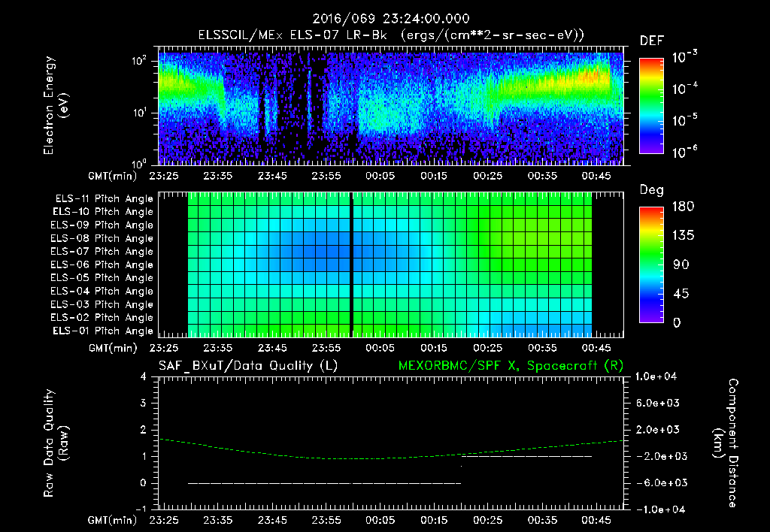Click the 90 value on Deg scale
Viewport: 770px width, 532px height.
click(680, 264)
